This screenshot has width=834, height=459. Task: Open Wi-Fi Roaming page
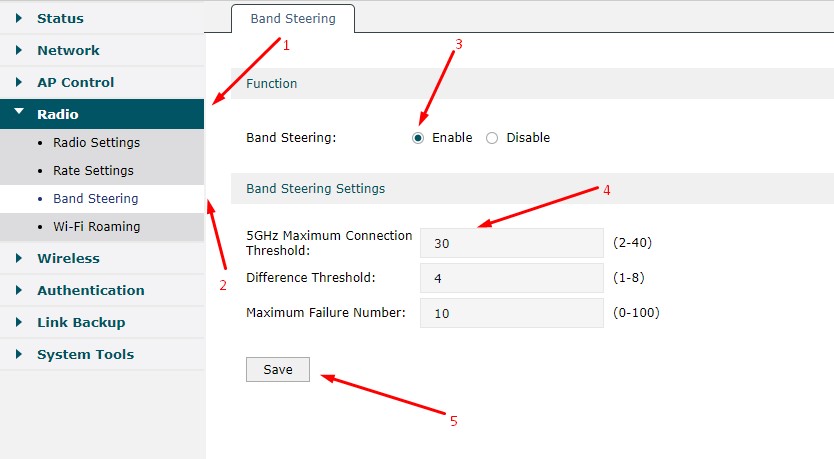coord(96,227)
